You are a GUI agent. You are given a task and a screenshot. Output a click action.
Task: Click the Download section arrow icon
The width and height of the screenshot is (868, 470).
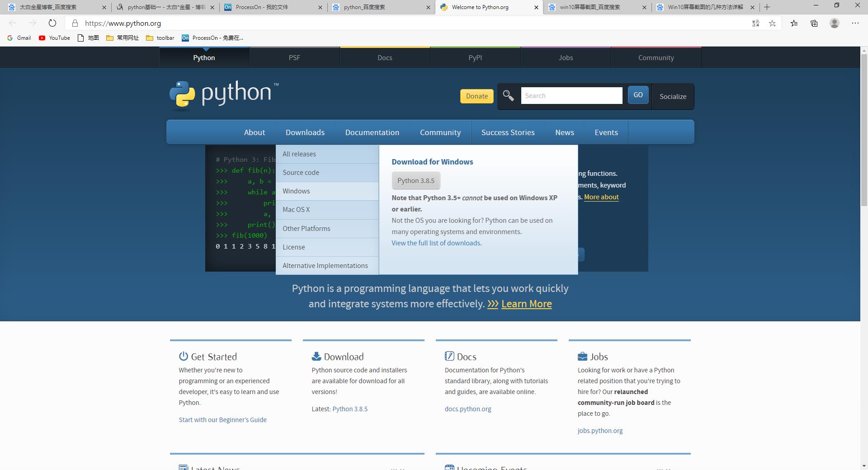[x=316, y=356]
